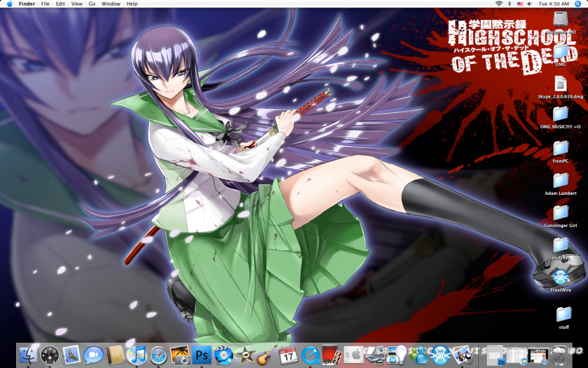The height and width of the screenshot is (368, 588).
Task: Open the US flag input menu
Action: [x=520, y=4]
